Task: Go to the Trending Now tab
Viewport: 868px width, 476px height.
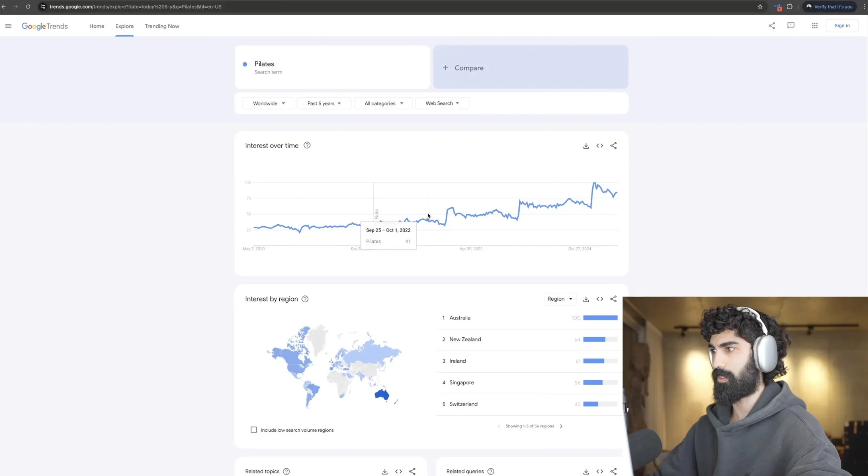Action: coord(162,26)
